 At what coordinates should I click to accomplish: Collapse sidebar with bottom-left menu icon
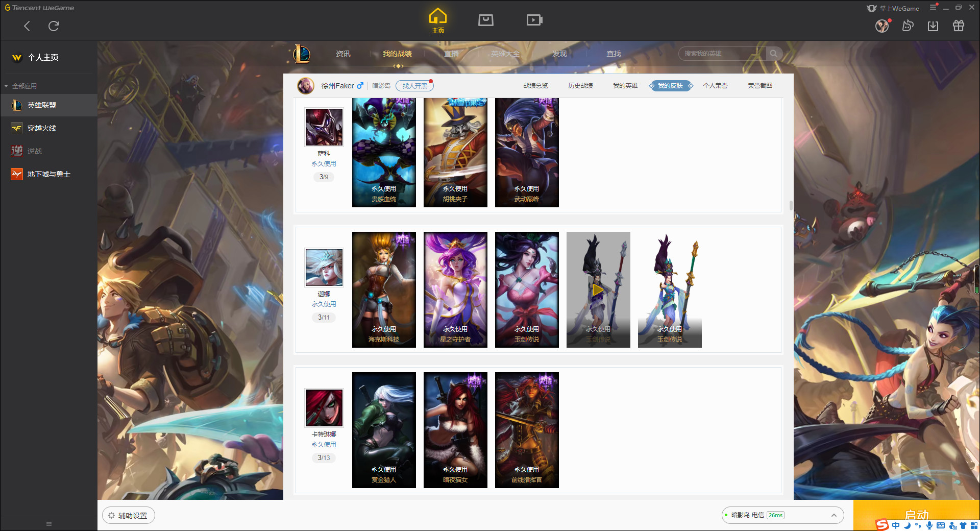49,524
